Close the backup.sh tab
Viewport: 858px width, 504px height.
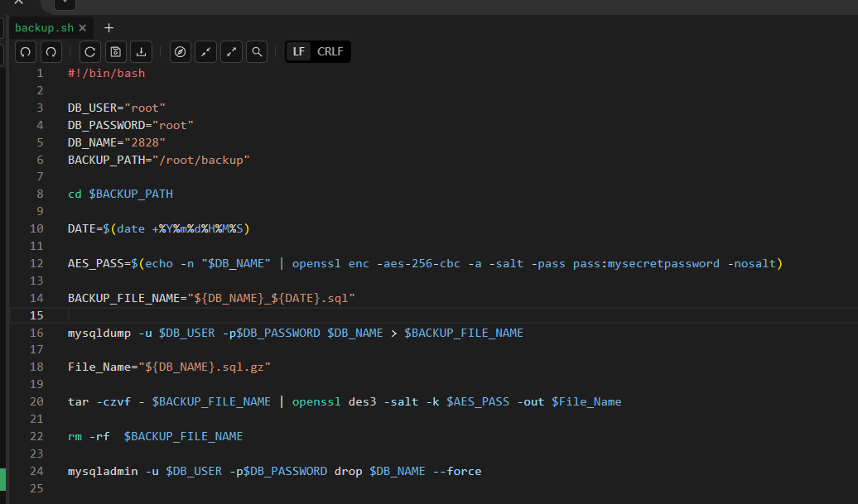[83, 28]
